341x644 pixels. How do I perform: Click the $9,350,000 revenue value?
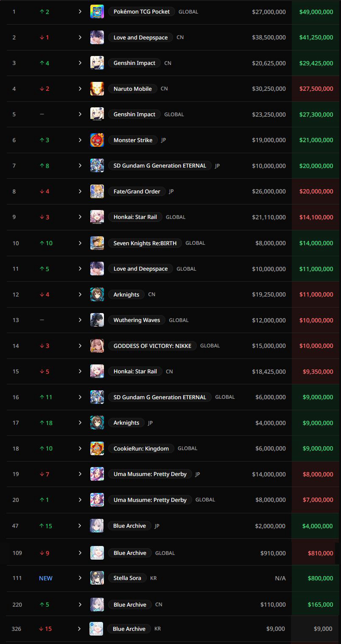[318, 371]
